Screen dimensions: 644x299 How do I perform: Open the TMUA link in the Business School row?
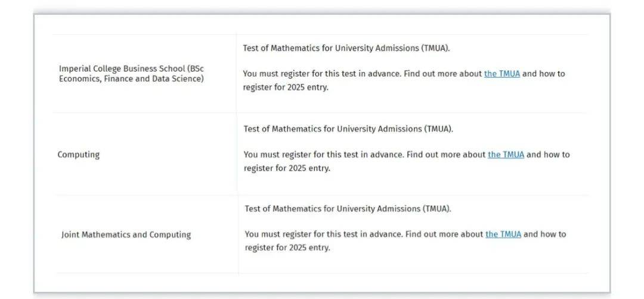[502, 74]
